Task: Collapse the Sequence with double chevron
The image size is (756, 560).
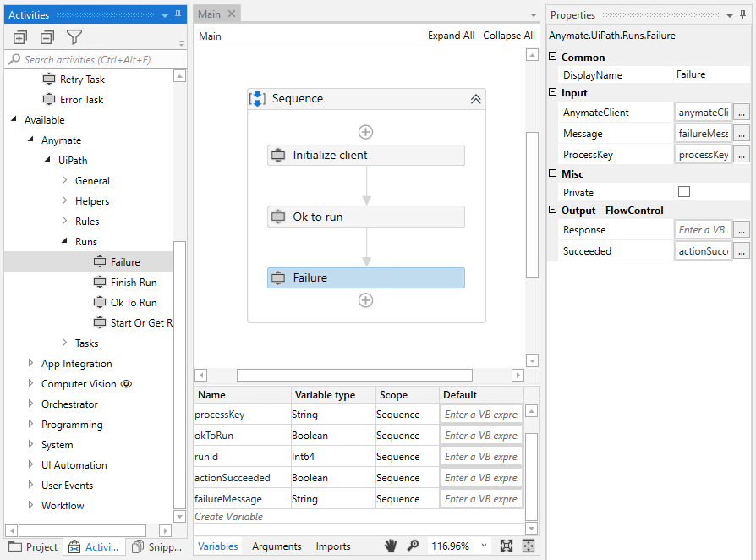Action: [x=475, y=99]
